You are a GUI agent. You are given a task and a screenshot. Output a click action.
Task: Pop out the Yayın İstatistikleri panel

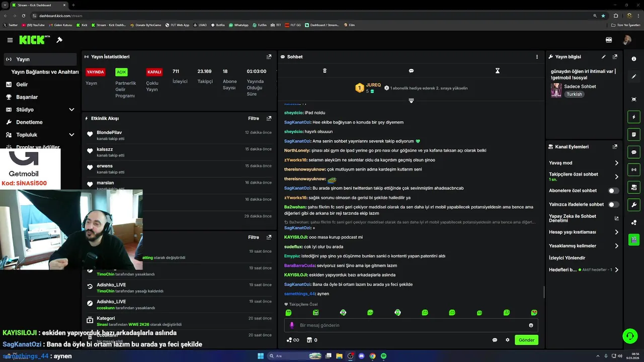coord(269,57)
